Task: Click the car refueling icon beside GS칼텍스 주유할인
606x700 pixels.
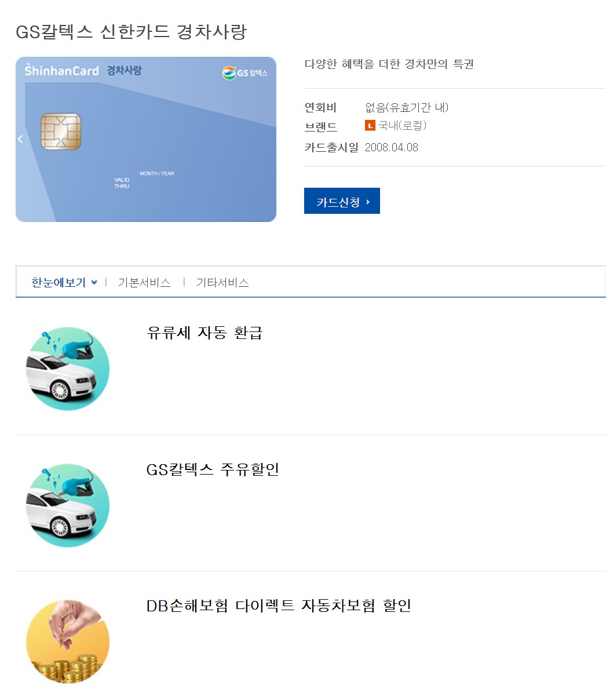Action: tap(67, 505)
